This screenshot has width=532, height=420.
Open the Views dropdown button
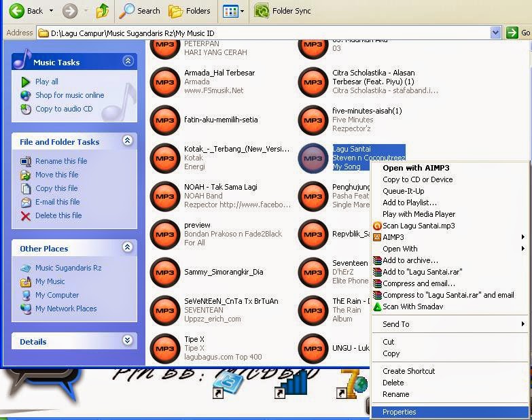click(233, 11)
